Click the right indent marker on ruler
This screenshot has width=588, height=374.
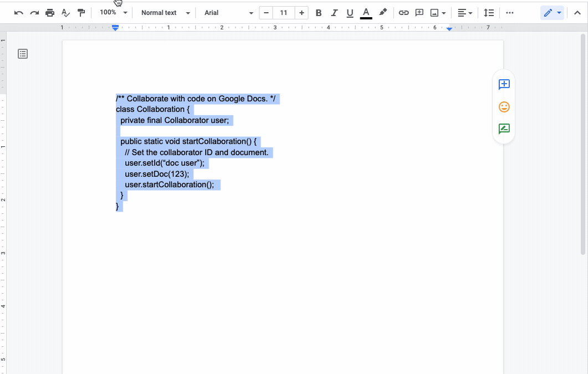click(x=449, y=29)
